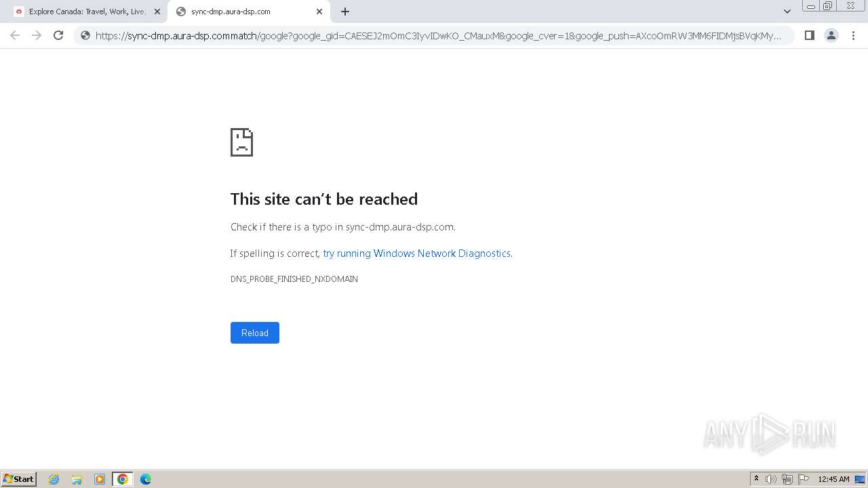Click the 'This site can't be reached' heading
The width and height of the screenshot is (868, 488).
(324, 199)
